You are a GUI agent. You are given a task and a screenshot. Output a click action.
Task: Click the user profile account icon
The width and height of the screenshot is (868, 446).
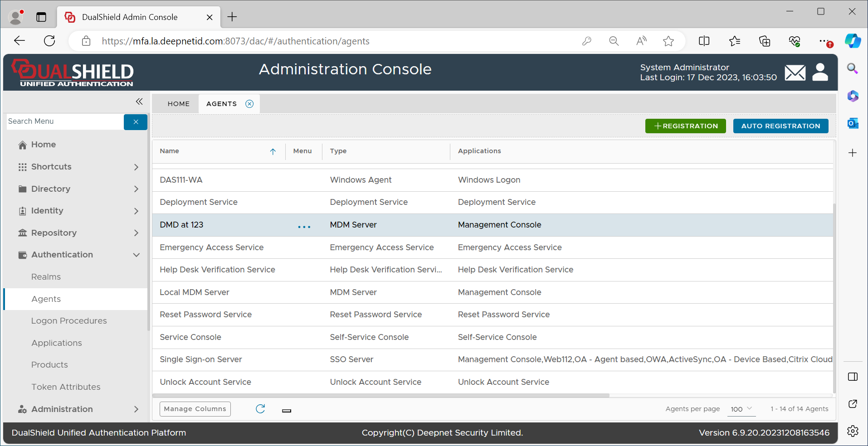820,72
